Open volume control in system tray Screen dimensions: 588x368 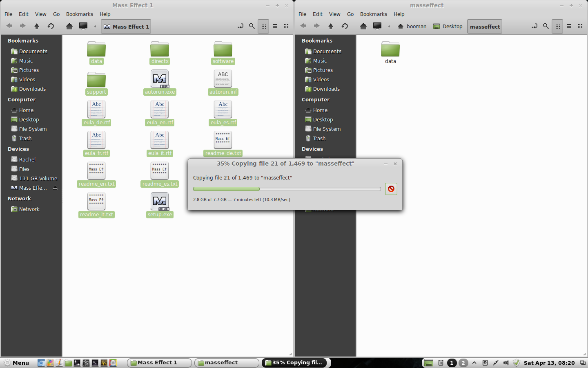[506, 363]
